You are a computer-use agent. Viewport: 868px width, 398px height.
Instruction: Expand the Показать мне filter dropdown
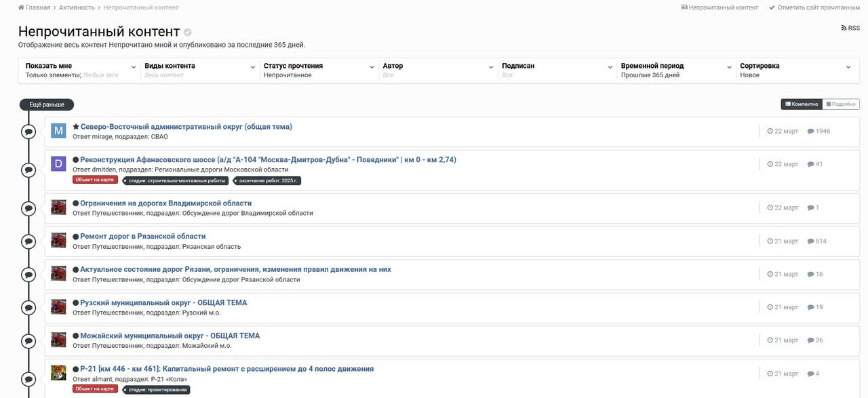(x=78, y=71)
